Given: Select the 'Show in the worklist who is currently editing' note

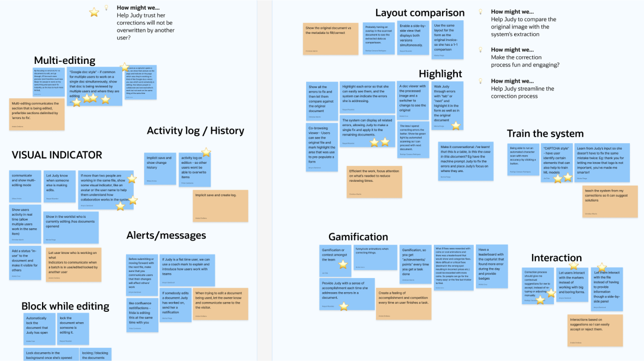Looking at the screenshot, I should tap(71, 227).
